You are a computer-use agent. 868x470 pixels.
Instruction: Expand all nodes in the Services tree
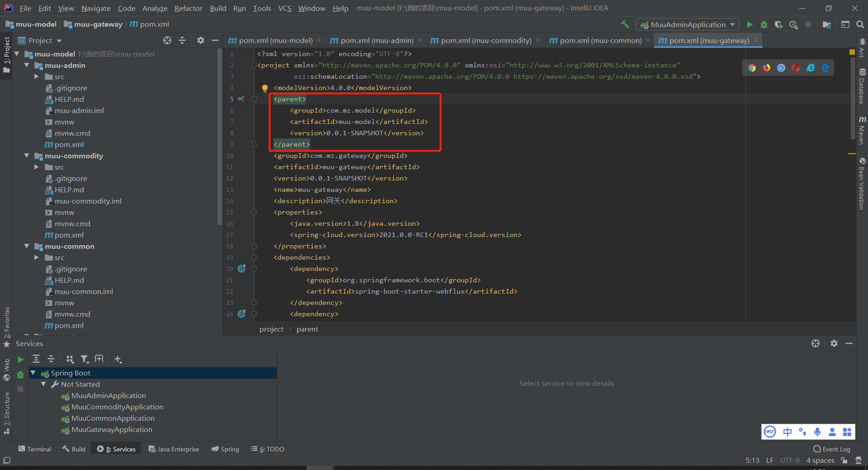coord(36,359)
